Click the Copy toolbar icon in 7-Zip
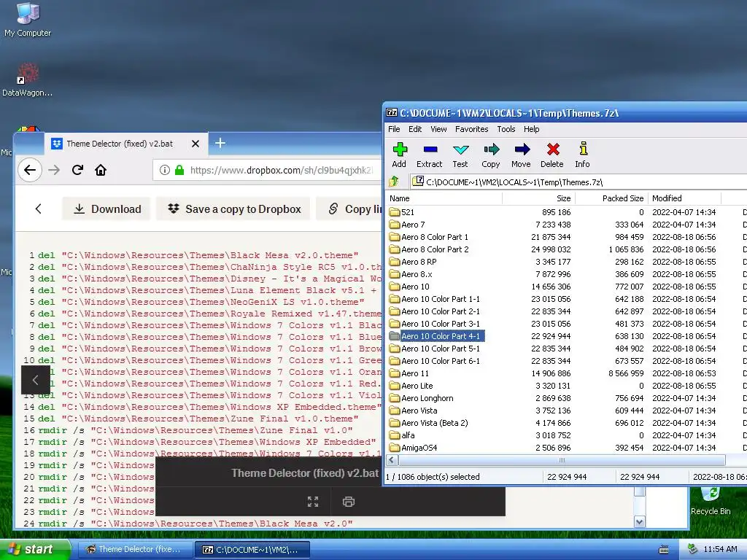The height and width of the screenshot is (560, 747). coord(491,155)
